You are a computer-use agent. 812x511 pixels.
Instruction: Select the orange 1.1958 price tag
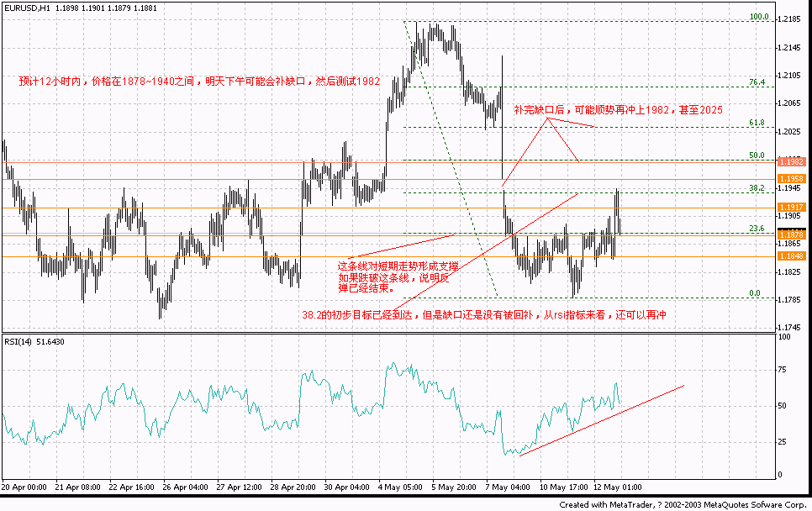click(792, 179)
